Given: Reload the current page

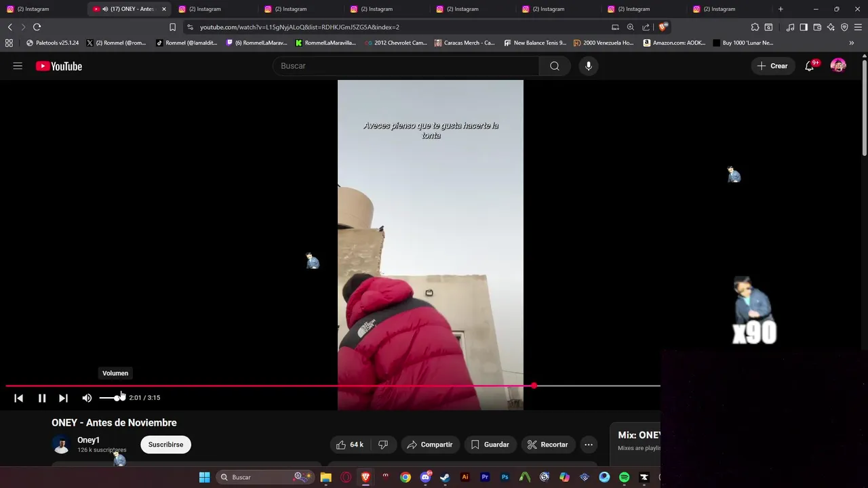Looking at the screenshot, I should [37, 27].
